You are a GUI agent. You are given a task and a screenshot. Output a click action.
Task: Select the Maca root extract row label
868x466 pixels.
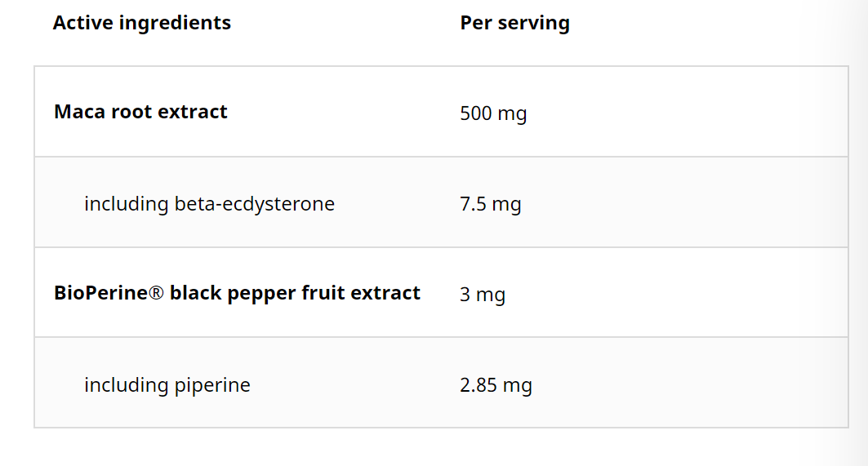tap(140, 112)
